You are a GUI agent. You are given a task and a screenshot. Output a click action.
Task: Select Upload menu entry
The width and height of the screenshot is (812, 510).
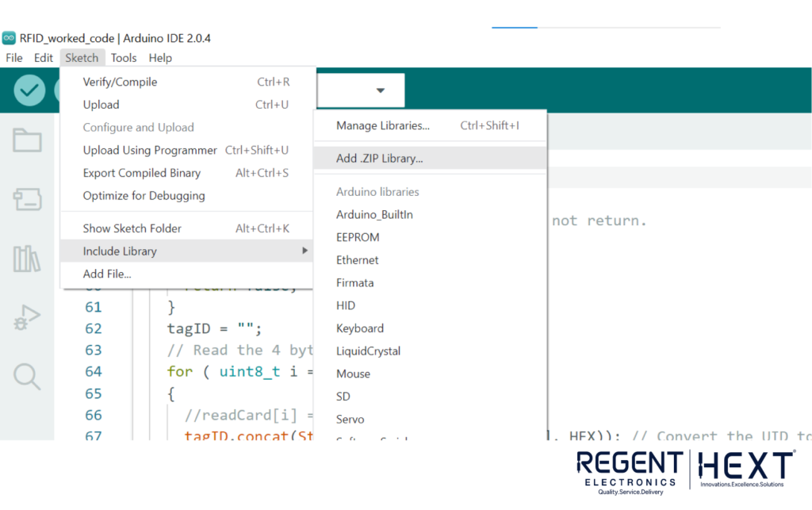point(186,105)
